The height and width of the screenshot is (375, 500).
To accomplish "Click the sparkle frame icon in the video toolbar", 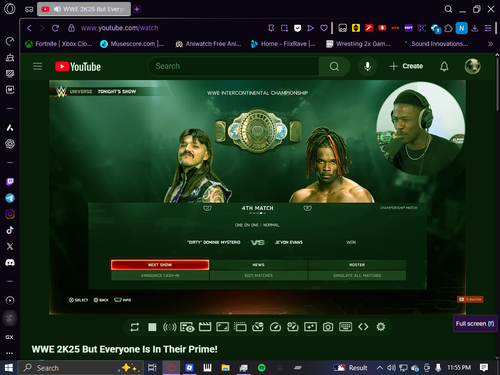I will (310, 327).
